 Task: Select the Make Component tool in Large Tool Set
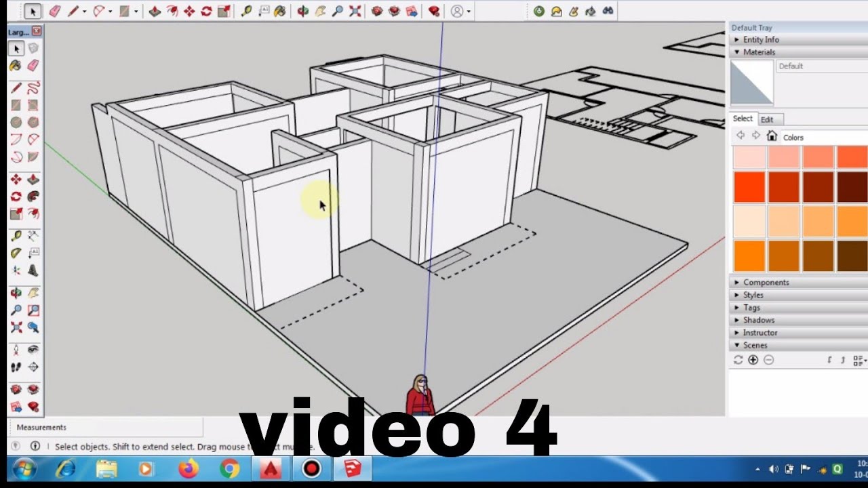[x=33, y=48]
